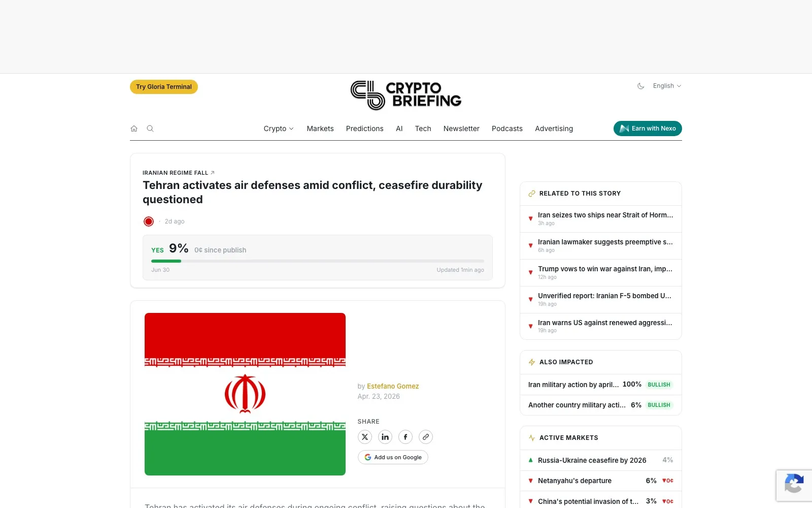Open the Tech section
Image resolution: width=812 pixels, height=508 pixels.
423,129
